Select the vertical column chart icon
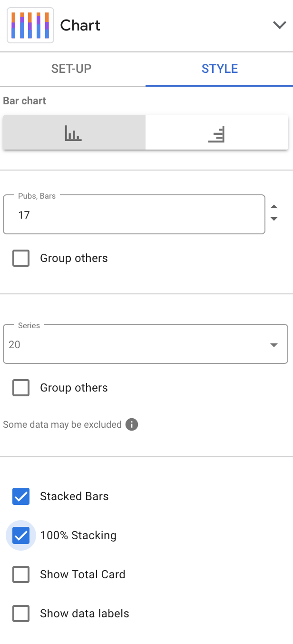Screen dimensions: 293x644 coord(73,133)
